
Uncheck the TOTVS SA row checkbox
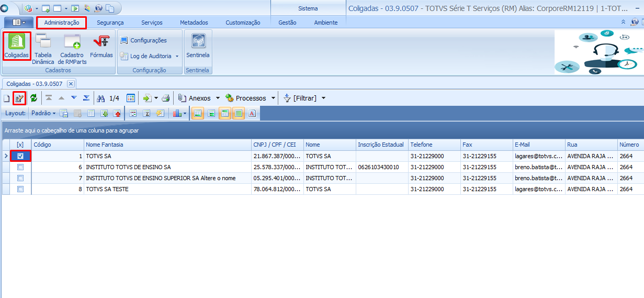point(20,156)
